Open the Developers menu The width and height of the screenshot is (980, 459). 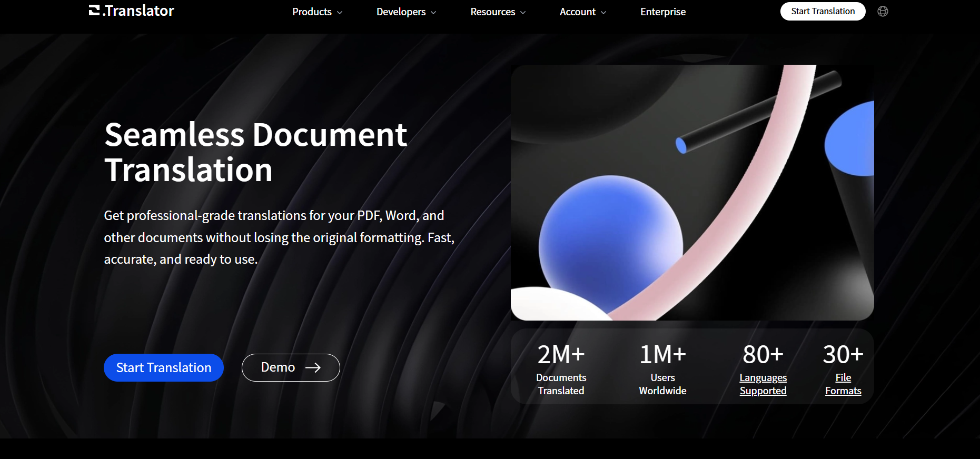click(x=406, y=12)
